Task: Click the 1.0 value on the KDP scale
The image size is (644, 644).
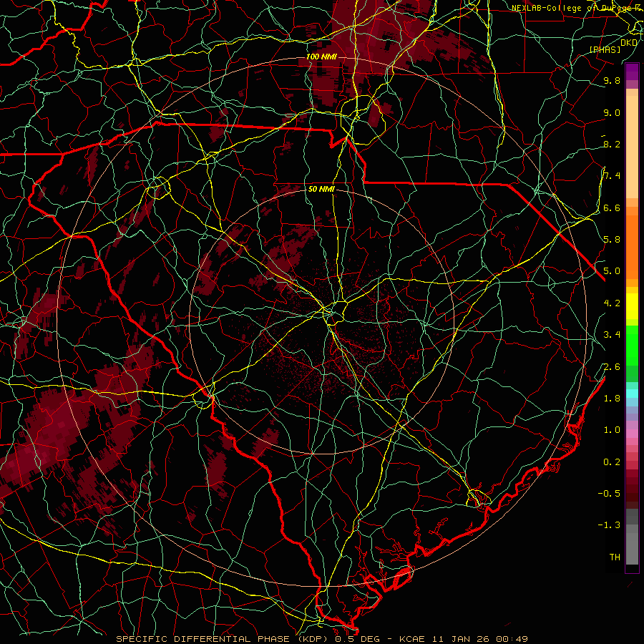Action: (x=612, y=430)
